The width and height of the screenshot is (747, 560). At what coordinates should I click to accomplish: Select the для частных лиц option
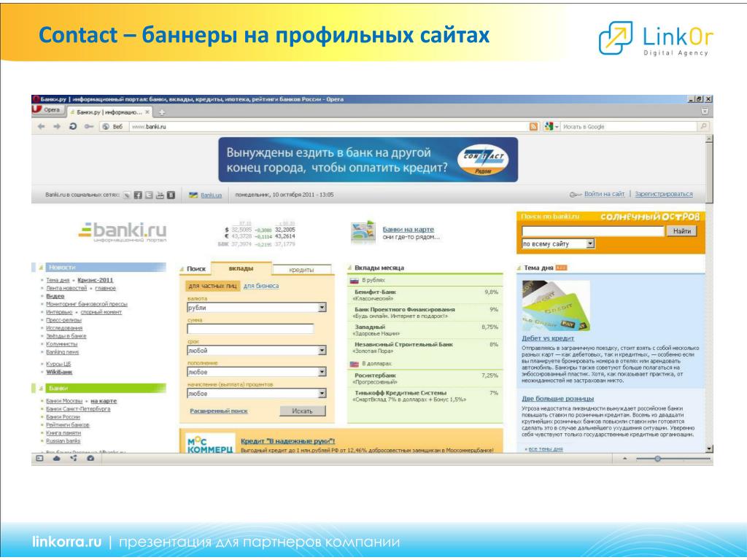pyautogui.click(x=212, y=286)
